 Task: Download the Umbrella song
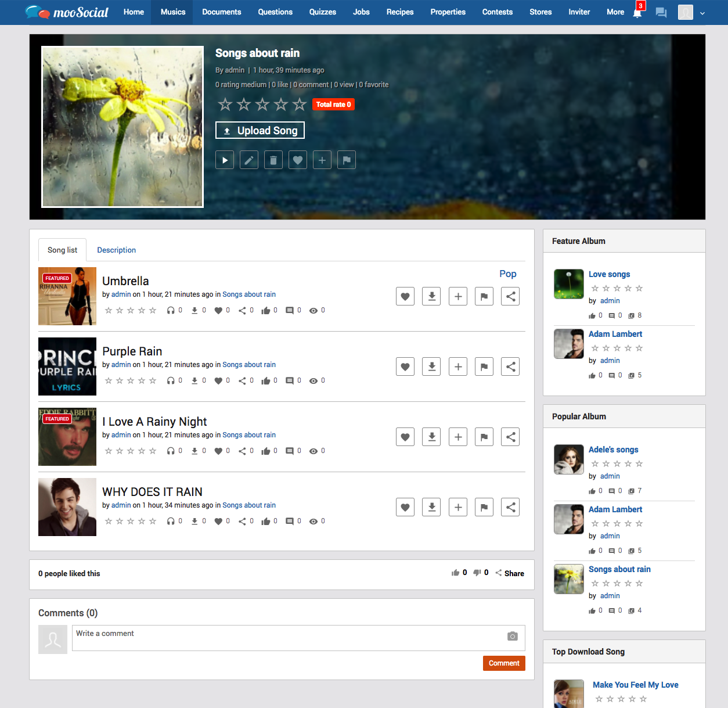click(x=431, y=296)
